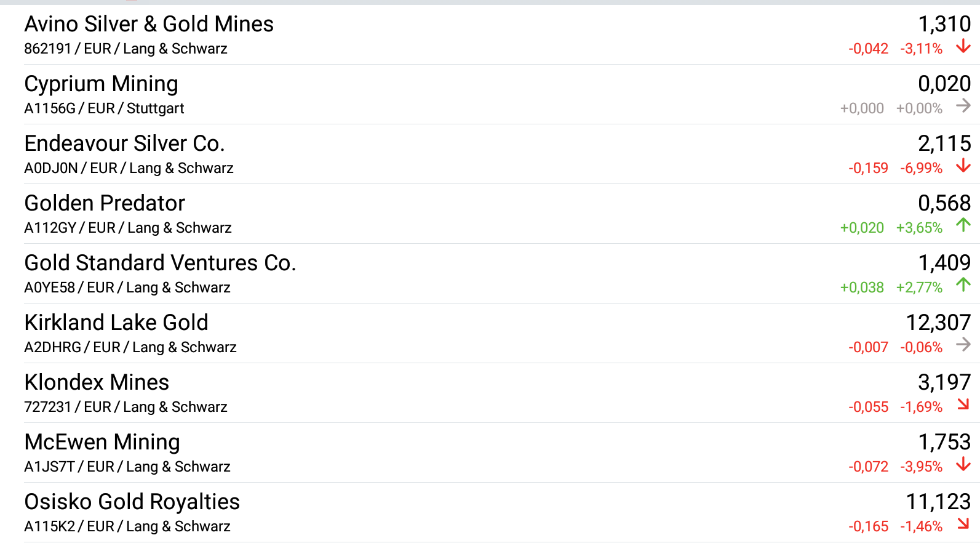
Task: Click the red down arrow for Avino Silver
Action: (963, 47)
